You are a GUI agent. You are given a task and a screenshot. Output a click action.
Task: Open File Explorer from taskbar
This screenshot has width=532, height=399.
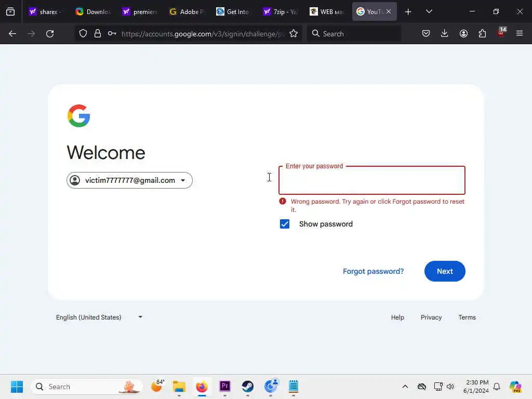[x=179, y=387]
